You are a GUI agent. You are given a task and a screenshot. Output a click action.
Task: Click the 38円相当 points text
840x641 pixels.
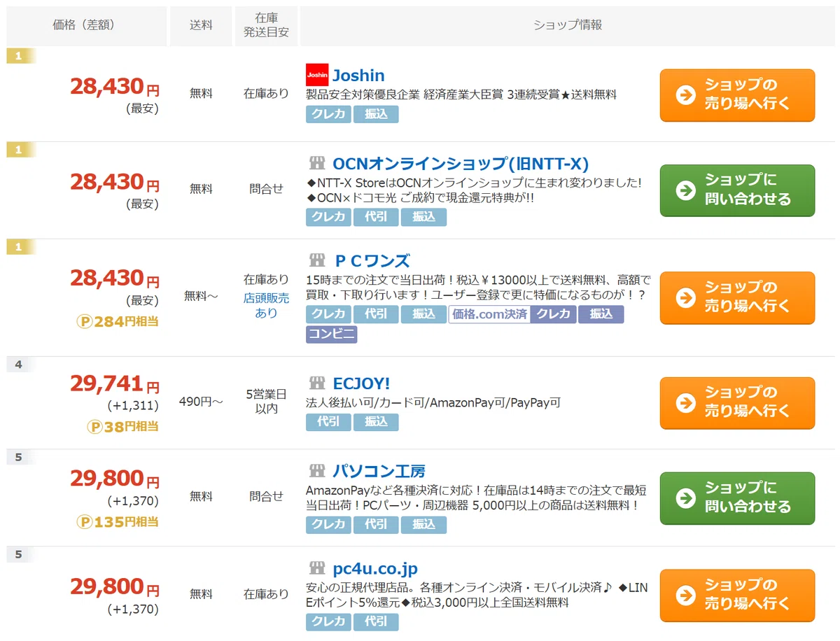(132, 426)
